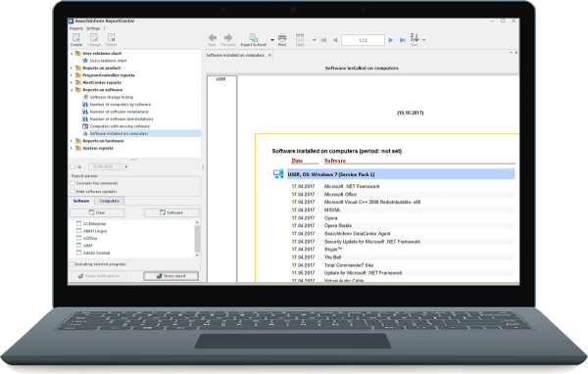Check the 1C Enterprise software checkbox

78,223
